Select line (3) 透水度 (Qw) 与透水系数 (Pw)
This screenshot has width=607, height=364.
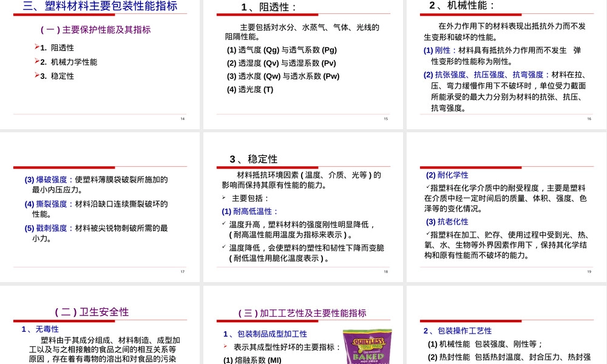coord(283,76)
